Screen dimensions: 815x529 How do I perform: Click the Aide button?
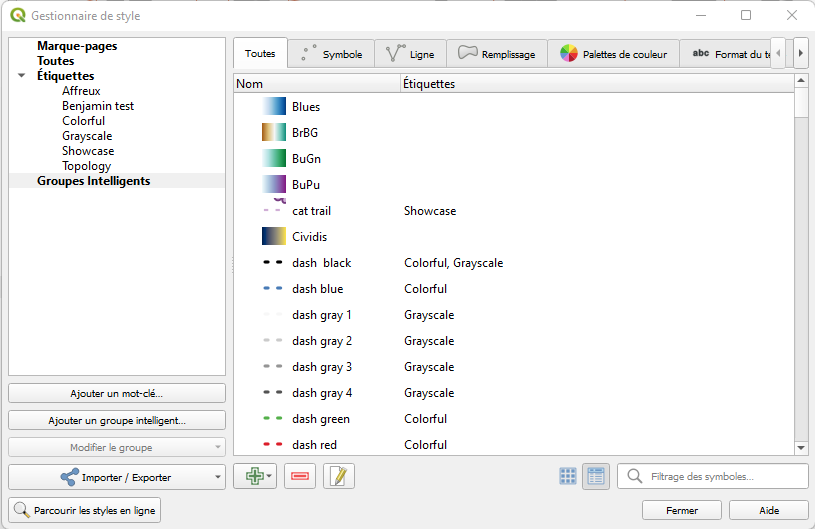click(x=769, y=510)
